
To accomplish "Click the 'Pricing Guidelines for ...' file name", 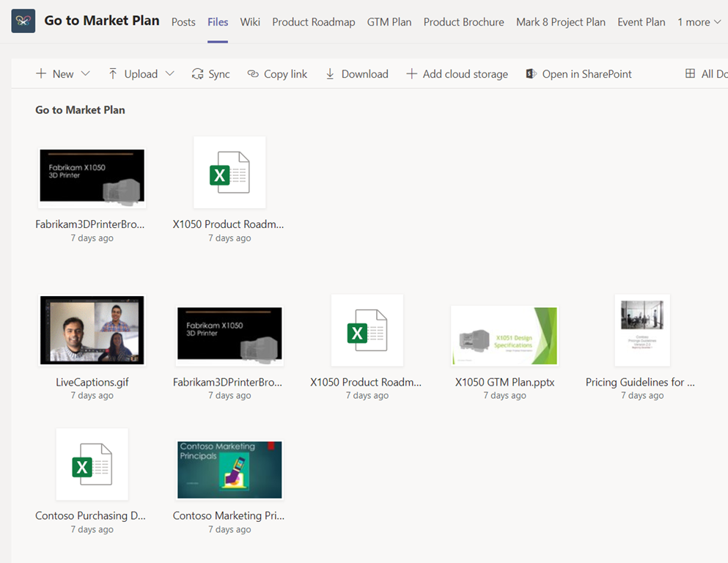I will click(640, 382).
